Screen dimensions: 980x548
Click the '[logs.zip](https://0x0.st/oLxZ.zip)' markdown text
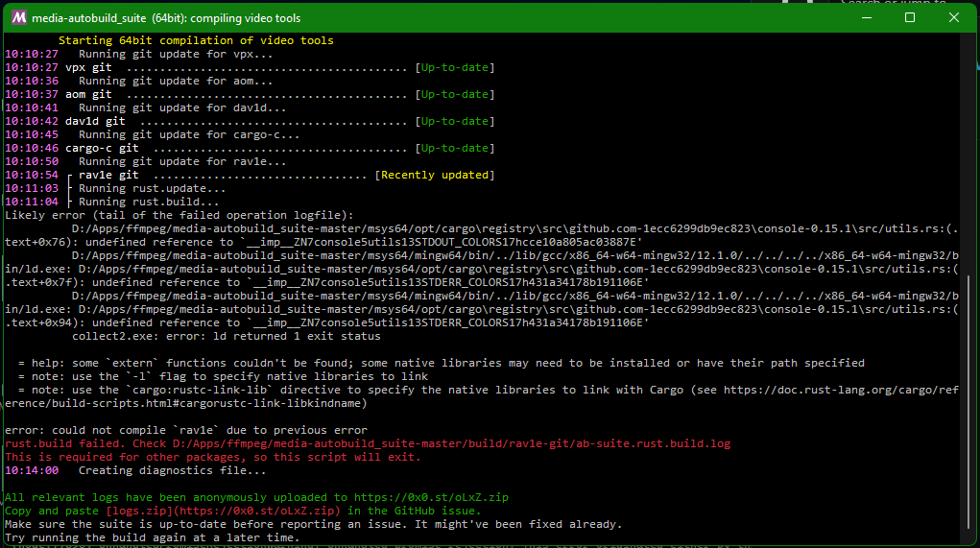click(x=223, y=512)
